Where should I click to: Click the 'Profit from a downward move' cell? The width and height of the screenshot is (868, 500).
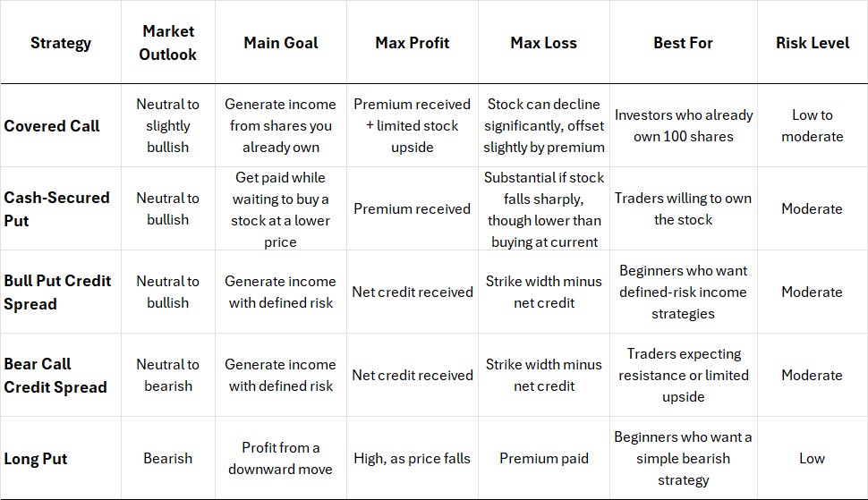pyautogui.click(x=280, y=459)
